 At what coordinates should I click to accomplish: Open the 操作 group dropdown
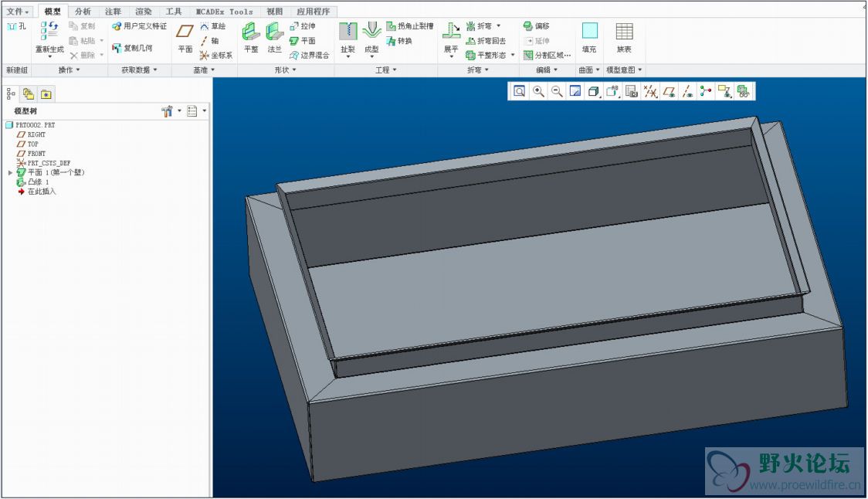point(70,70)
